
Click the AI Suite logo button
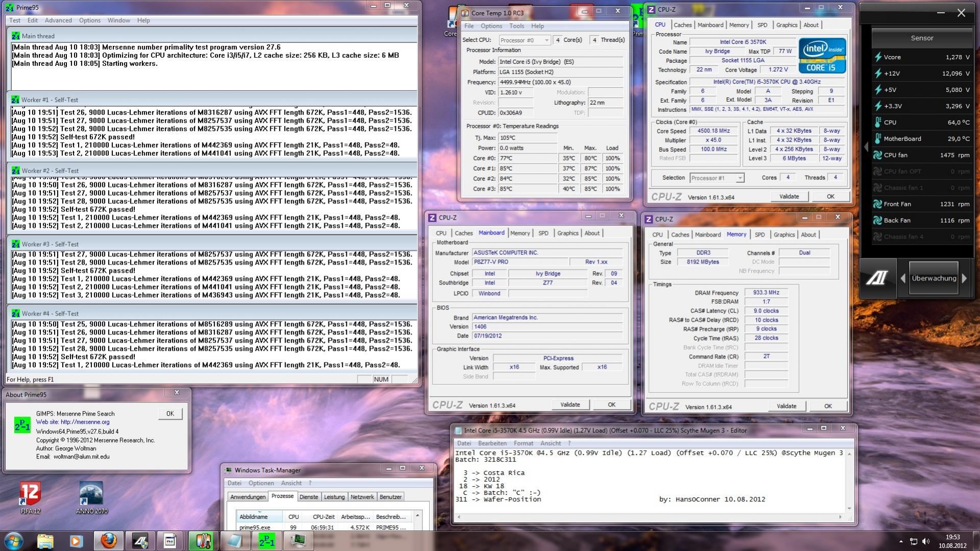coord(878,278)
